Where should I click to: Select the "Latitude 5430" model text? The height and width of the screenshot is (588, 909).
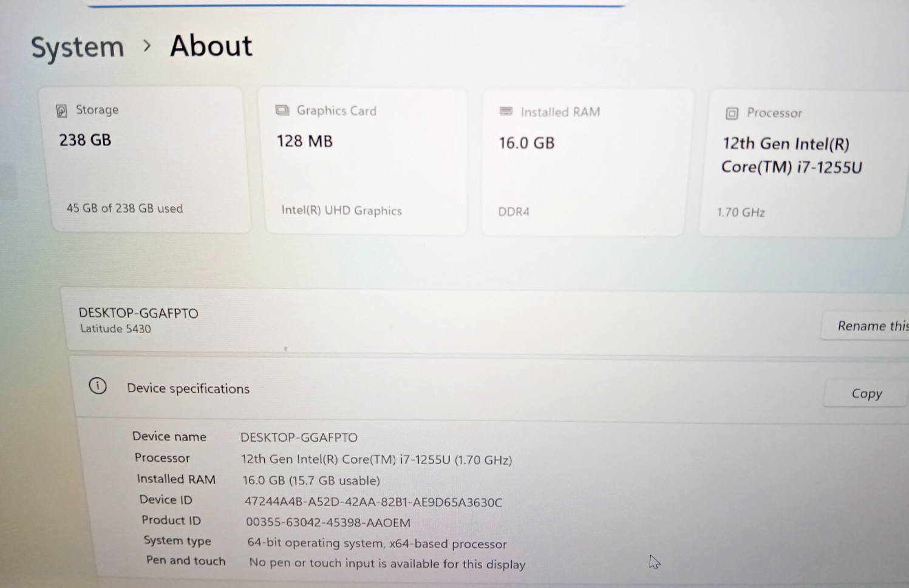(x=115, y=329)
